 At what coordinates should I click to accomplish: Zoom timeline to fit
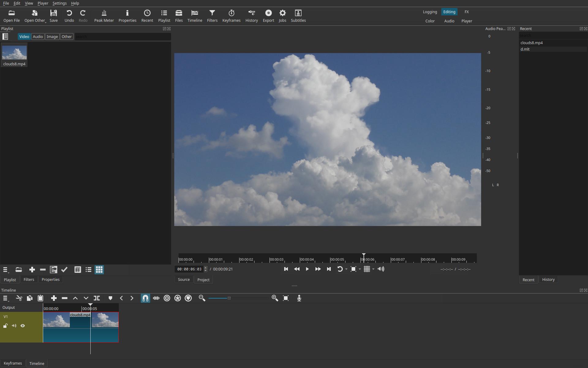(x=286, y=298)
